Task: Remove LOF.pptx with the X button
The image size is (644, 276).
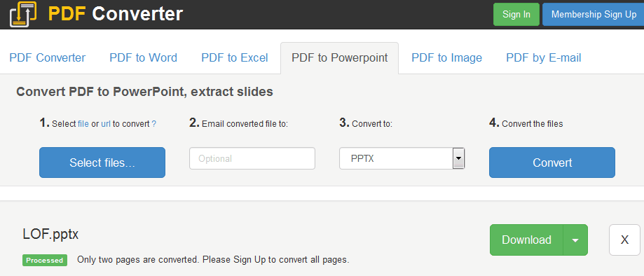Action: tap(624, 240)
